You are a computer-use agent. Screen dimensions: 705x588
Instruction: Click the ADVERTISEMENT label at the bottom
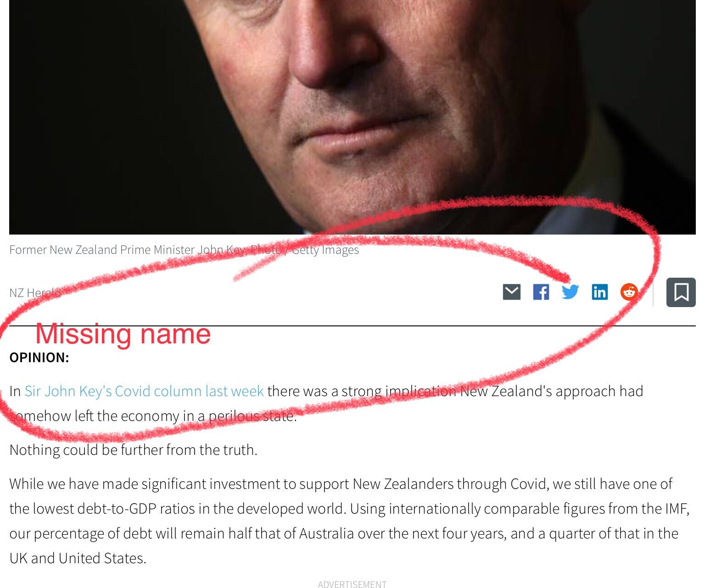pos(352,584)
